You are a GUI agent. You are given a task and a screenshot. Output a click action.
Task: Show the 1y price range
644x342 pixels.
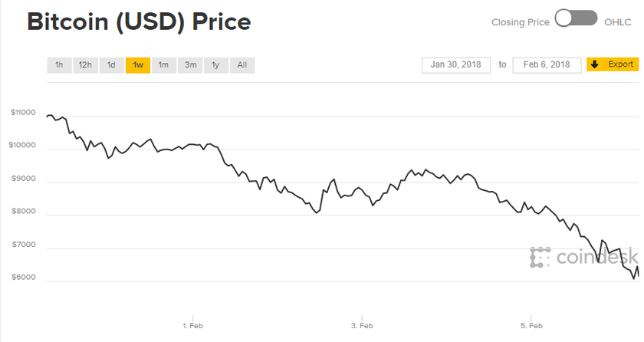(215, 65)
